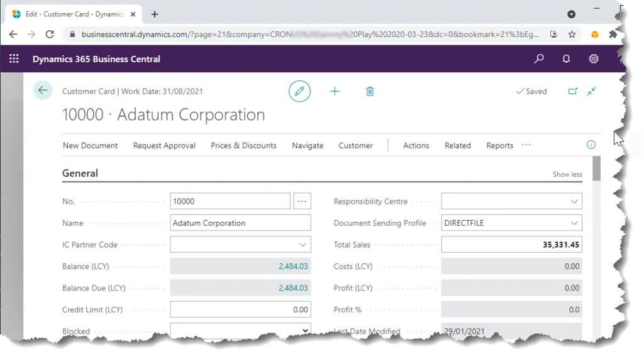The width and height of the screenshot is (644, 362).
Task: Create a new customer with the plus icon
Action: pos(335,91)
